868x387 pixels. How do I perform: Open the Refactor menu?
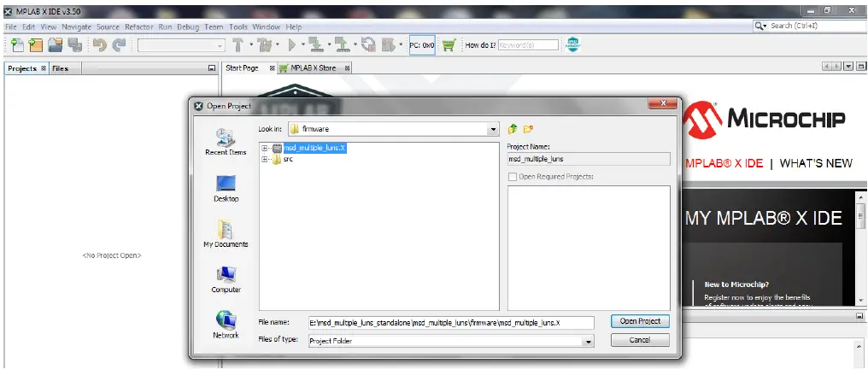point(139,26)
